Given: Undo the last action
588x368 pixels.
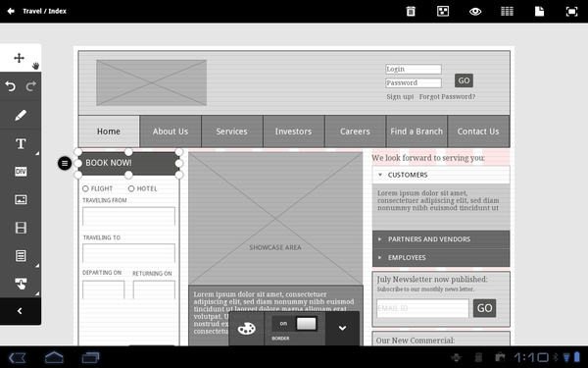Looking at the screenshot, I should (11, 86).
